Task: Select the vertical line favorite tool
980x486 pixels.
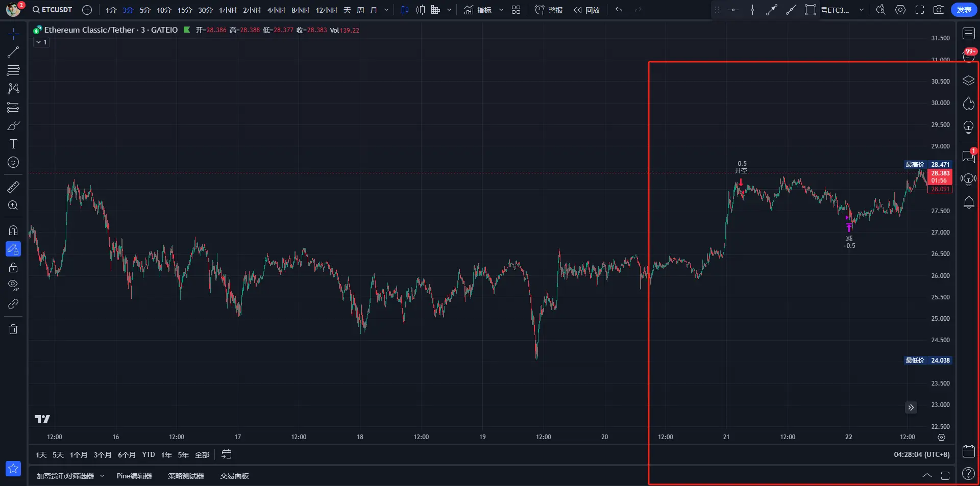Action: (752, 10)
